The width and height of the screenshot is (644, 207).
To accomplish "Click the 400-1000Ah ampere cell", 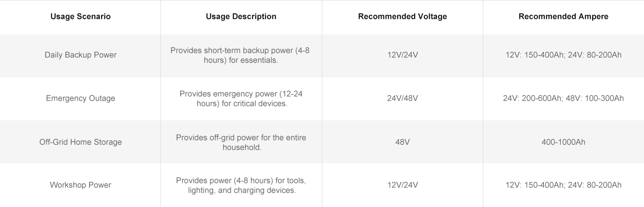I will tap(563, 142).
